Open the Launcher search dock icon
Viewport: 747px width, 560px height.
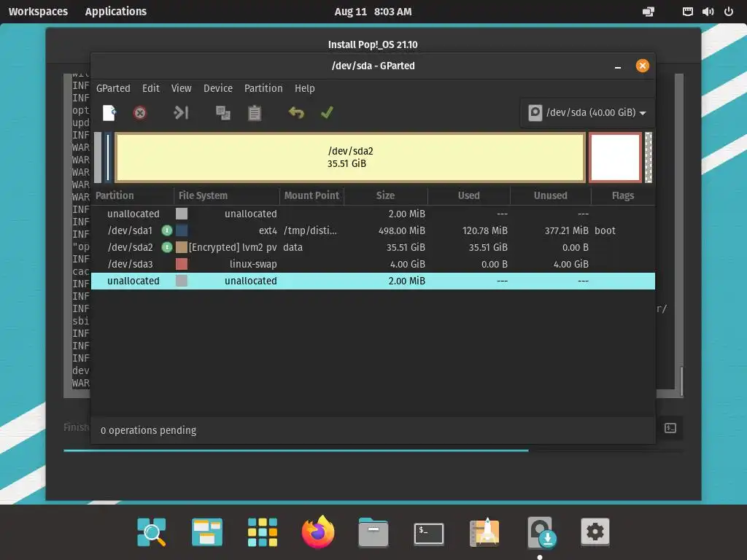(152, 532)
